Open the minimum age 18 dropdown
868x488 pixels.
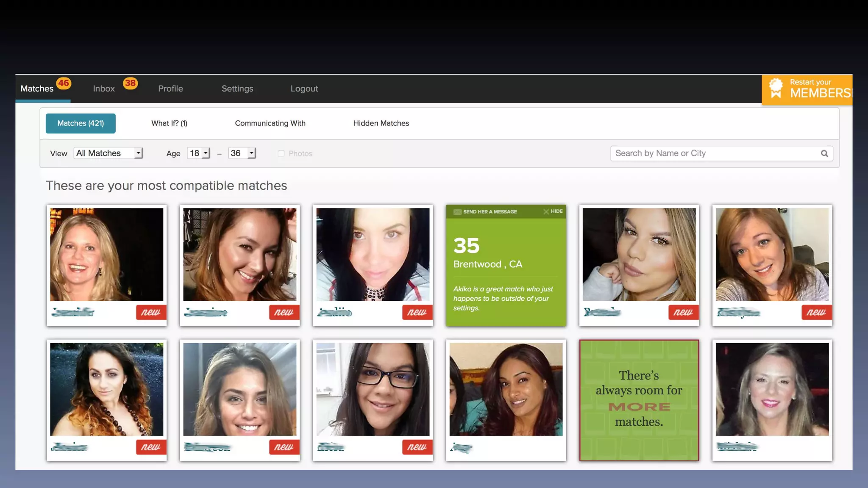[x=198, y=153]
